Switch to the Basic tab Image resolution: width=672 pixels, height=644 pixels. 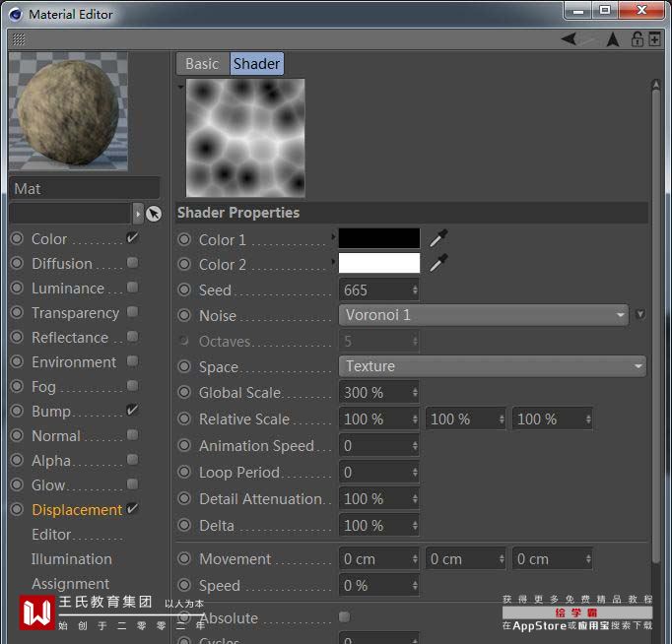pos(202,64)
